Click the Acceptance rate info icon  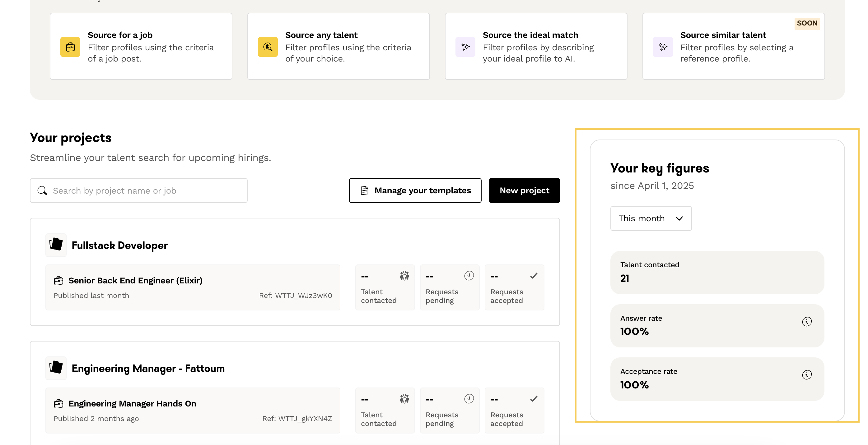pyautogui.click(x=806, y=375)
